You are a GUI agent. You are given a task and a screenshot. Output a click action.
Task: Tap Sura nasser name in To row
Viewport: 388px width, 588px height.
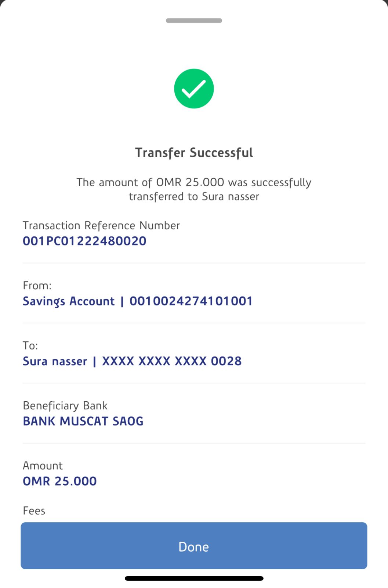point(55,361)
